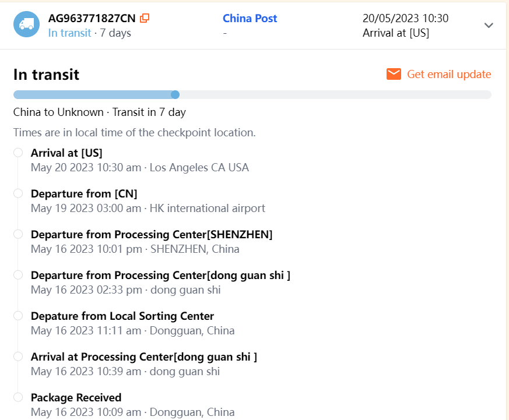Click the In transit status under tracking number
The height and width of the screenshot is (420, 509).
click(69, 33)
